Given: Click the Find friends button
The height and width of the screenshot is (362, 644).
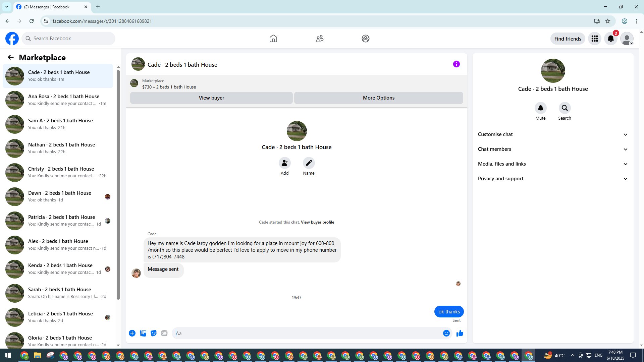Looking at the screenshot, I should pyautogui.click(x=568, y=39).
